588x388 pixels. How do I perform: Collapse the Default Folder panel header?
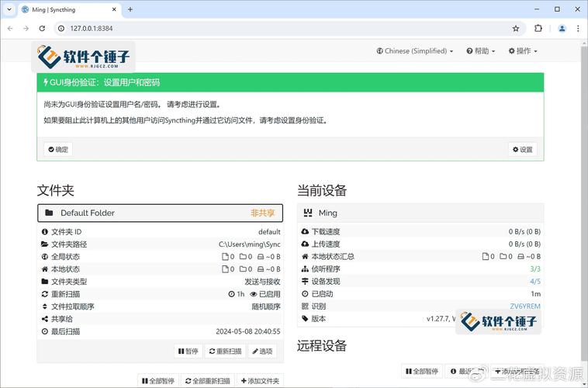coord(160,213)
